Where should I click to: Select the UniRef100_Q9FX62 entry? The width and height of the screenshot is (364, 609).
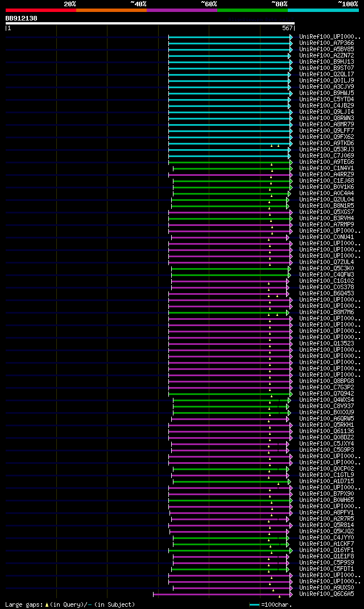pyautogui.click(x=326, y=137)
